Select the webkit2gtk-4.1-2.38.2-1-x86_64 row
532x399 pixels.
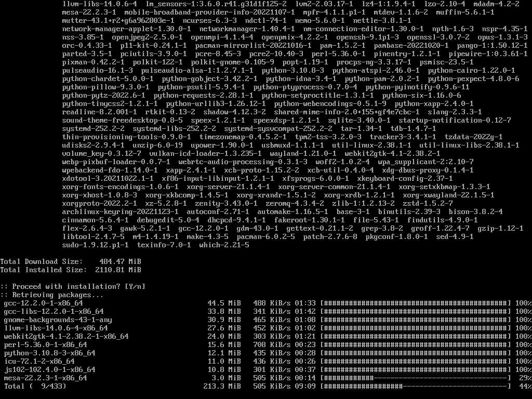point(266,336)
